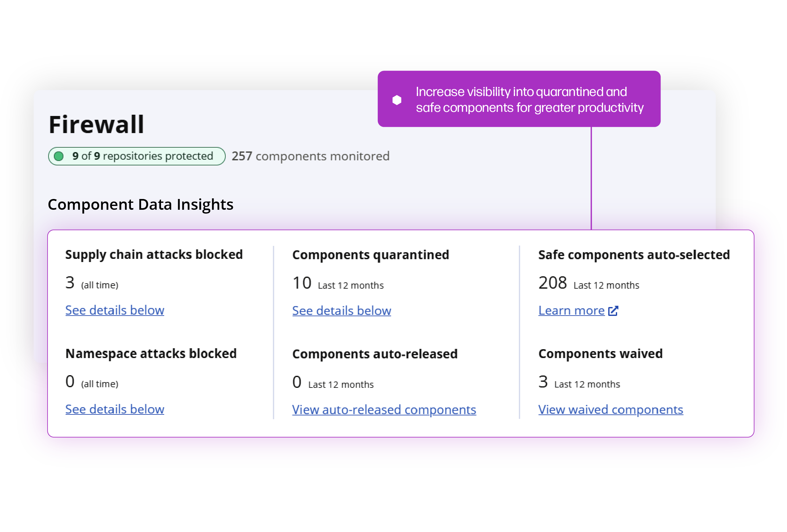Click the external link icon beside Learn more

click(614, 310)
